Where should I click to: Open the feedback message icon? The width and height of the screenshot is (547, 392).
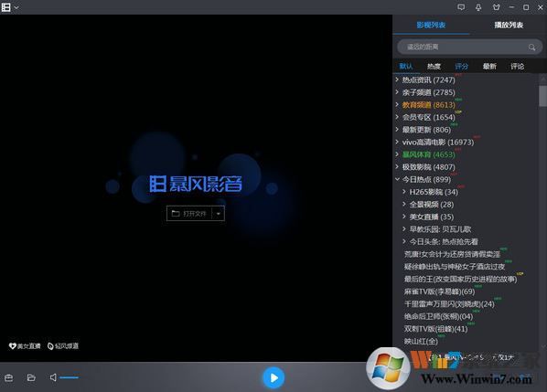[x=461, y=7]
